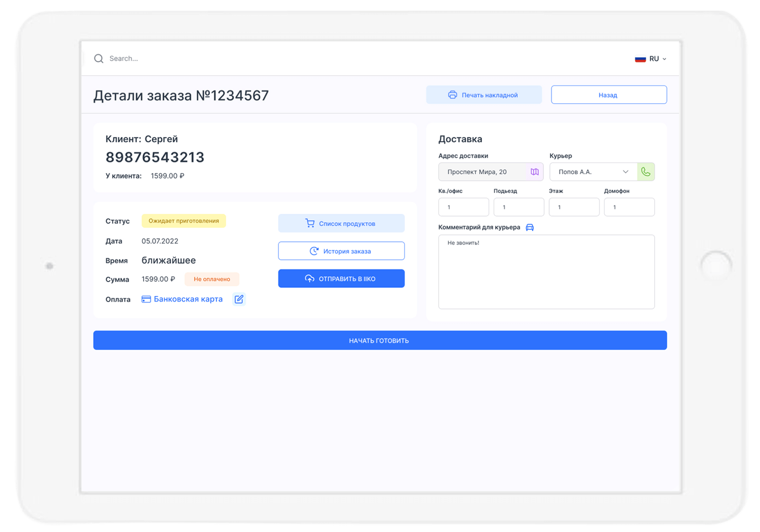Click the Банковская карта payment link
The image size is (760, 532).
188,299
